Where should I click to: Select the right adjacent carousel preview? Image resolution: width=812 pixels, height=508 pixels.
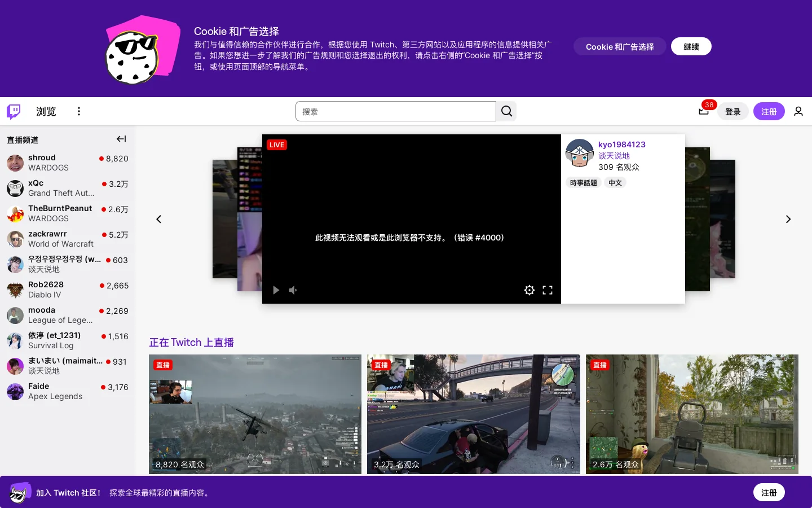[698, 219]
